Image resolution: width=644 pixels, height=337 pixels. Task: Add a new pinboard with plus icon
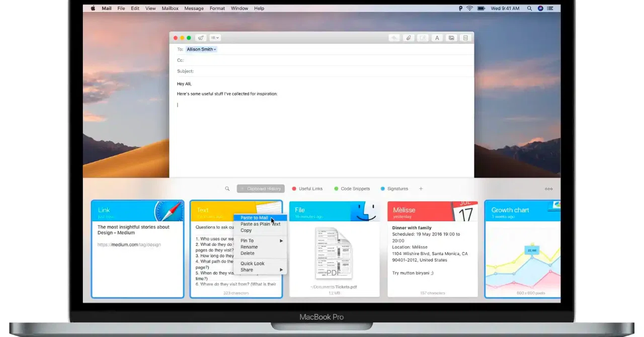(x=421, y=189)
